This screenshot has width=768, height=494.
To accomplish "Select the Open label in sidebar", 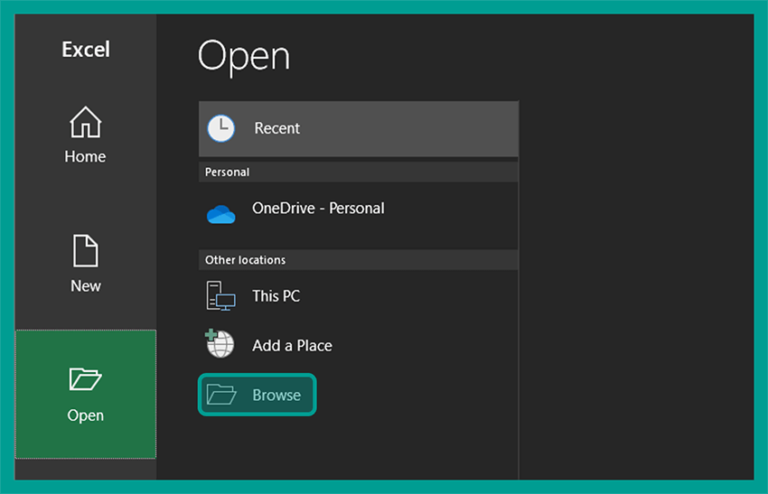I will tap(86, 416).
